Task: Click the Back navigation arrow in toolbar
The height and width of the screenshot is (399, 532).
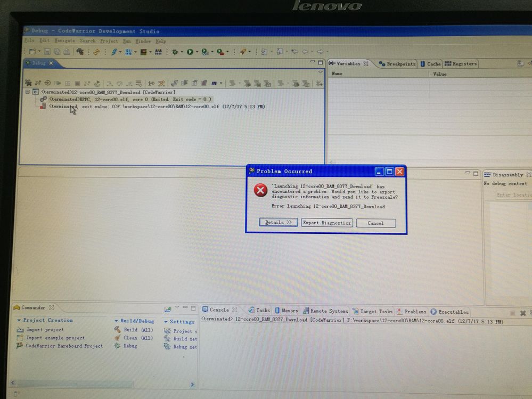Action: 305,52
